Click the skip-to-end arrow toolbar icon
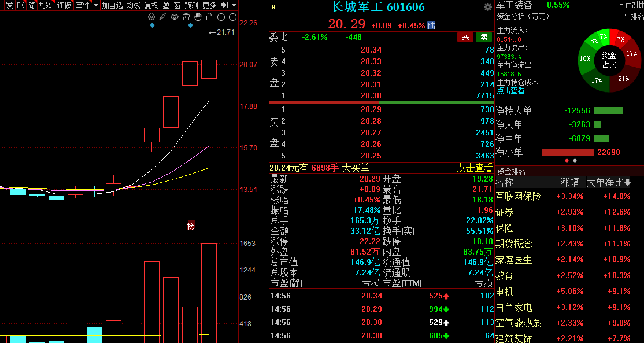The width and height of the screenshot is (644, 343). [224, 5]
